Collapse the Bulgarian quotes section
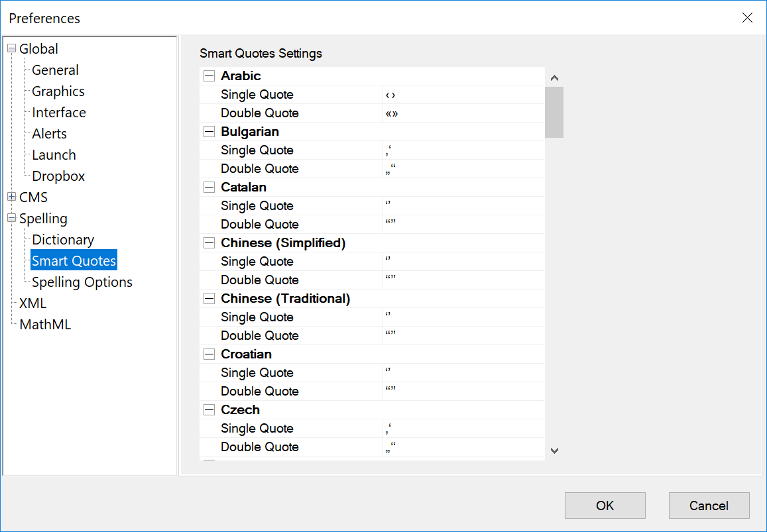 point(208,131)
